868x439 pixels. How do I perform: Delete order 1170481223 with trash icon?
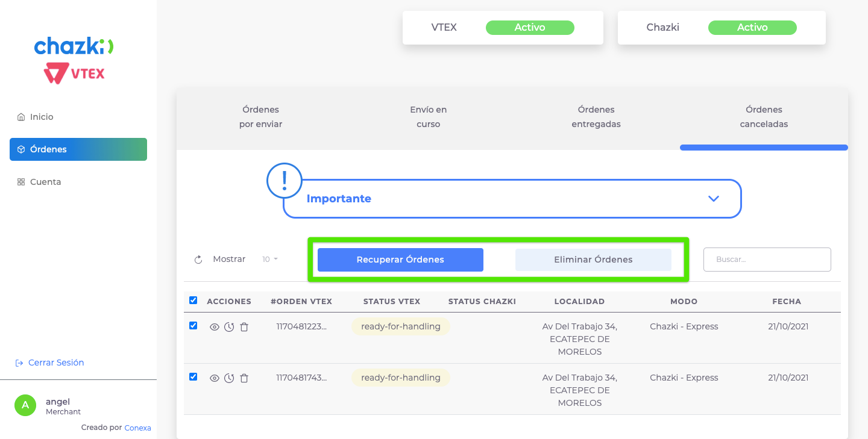244,327
